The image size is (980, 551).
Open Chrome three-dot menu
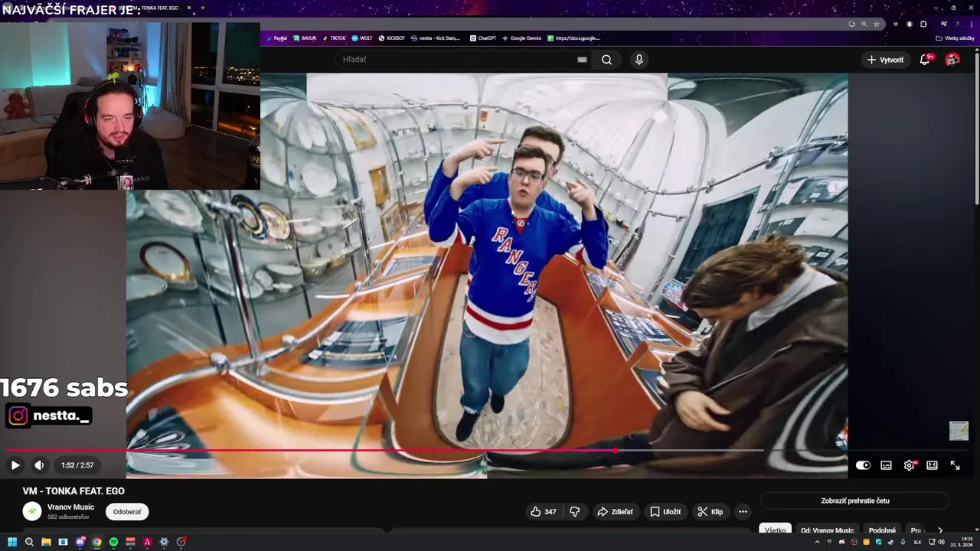pos(971,24)
